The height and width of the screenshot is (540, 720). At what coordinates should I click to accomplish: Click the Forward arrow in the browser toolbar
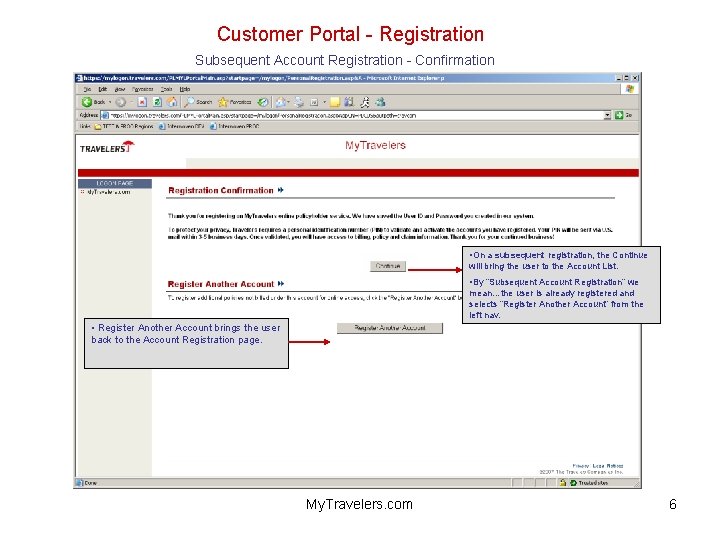(121, 102)
